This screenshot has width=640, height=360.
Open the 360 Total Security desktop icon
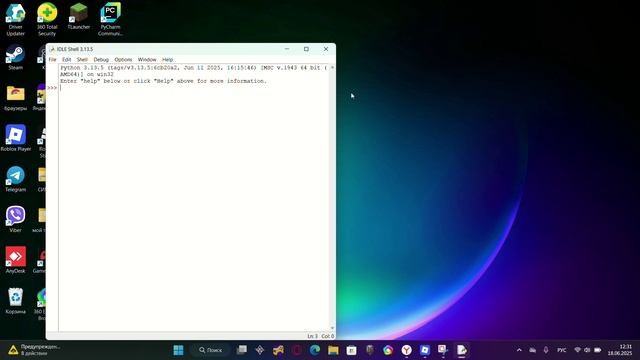[x=47, y=19]
